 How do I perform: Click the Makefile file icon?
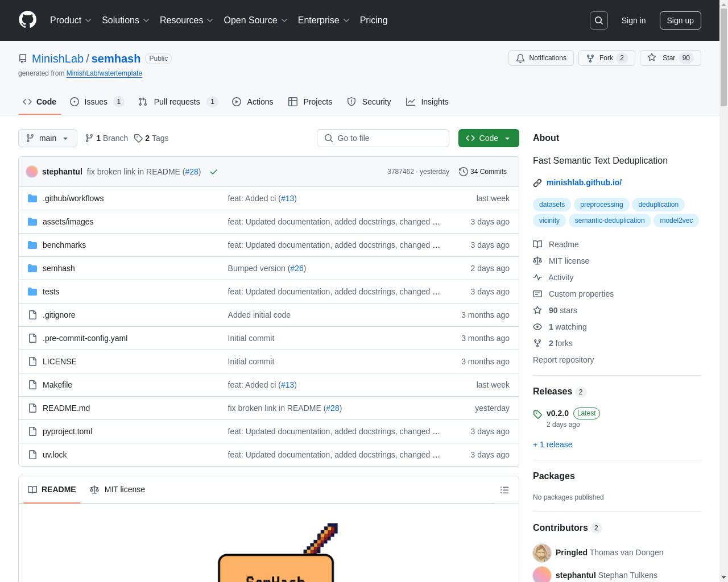pyautogui.click(x=32, y=385)
